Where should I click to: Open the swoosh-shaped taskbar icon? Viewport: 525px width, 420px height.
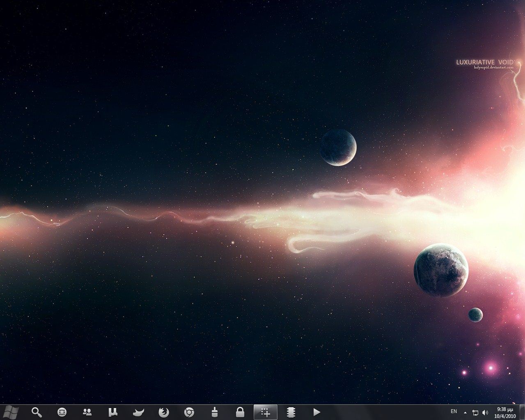click(138, 412)
